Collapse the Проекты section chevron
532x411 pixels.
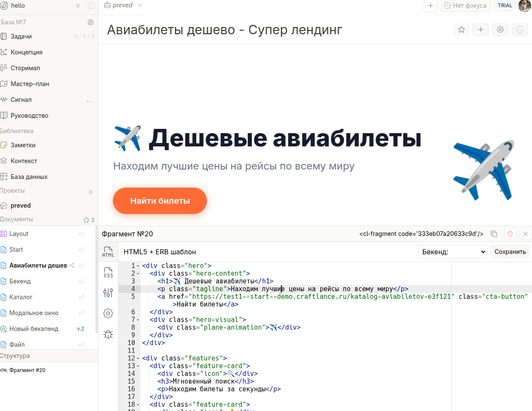click(x=91, y=191)
